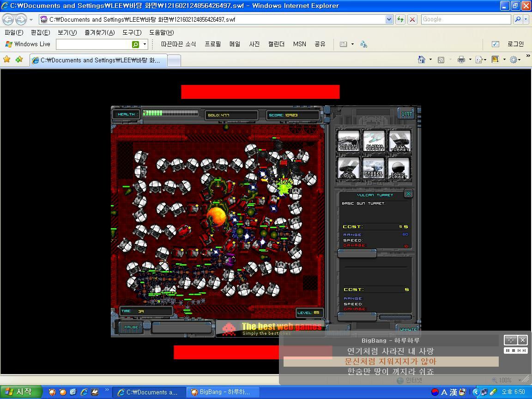This screenshot has width=532, height=399.
Task: Click the best web games banner
Action: 271,328
